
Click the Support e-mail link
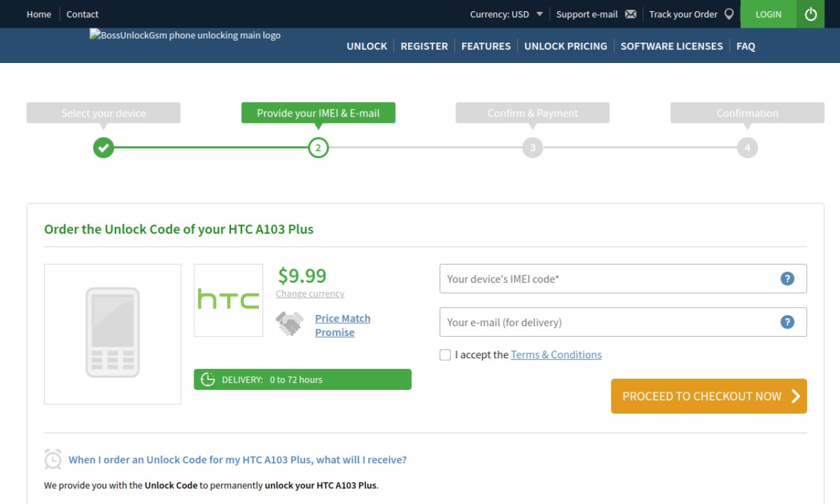click(x=587, y=14)
